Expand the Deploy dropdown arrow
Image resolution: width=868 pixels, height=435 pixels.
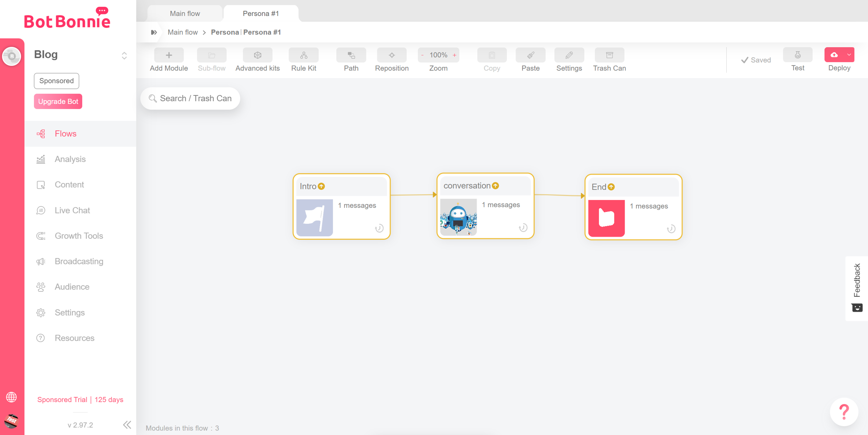tap(849, 55)
